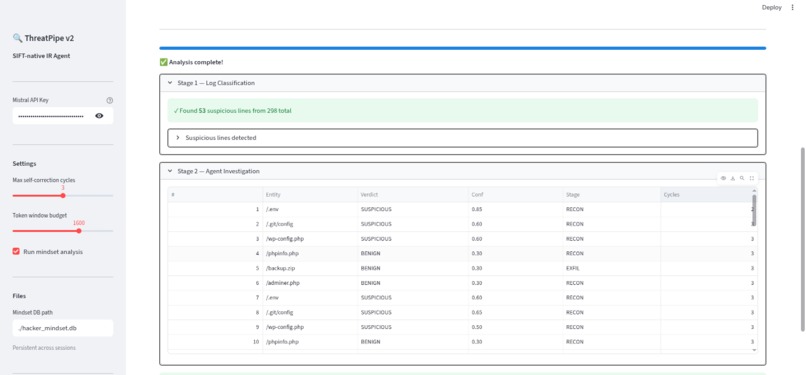The image size is (806, 375).
Task: Select row 8 /.git/config entity cell
Action: coord(310,312)
